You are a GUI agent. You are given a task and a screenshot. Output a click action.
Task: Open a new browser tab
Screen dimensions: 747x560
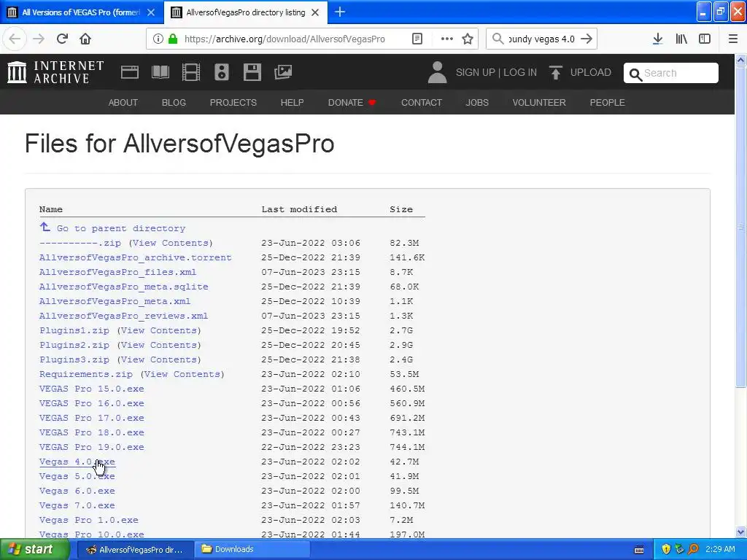point(340,12)
